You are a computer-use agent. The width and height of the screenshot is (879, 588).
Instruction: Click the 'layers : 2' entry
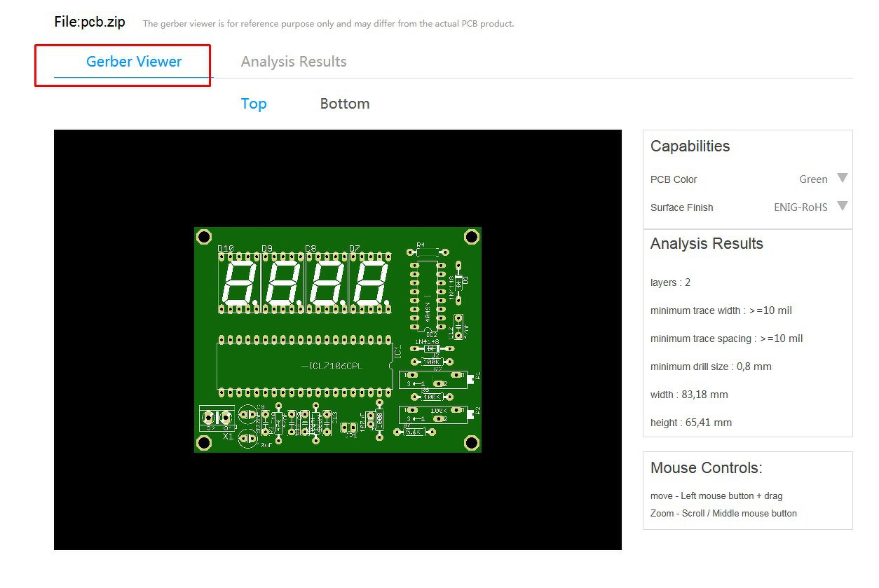tap(670, 282)
